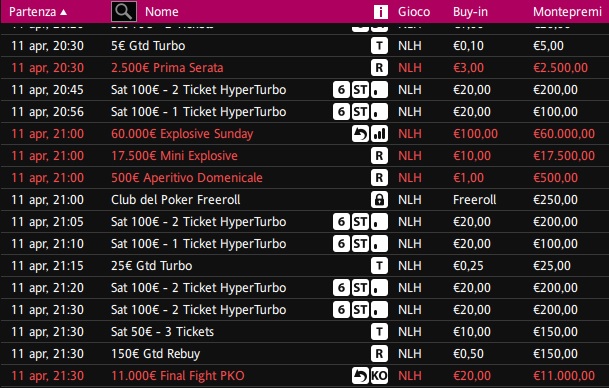
Task: Click the Nome column header
Action: point(162,12)
